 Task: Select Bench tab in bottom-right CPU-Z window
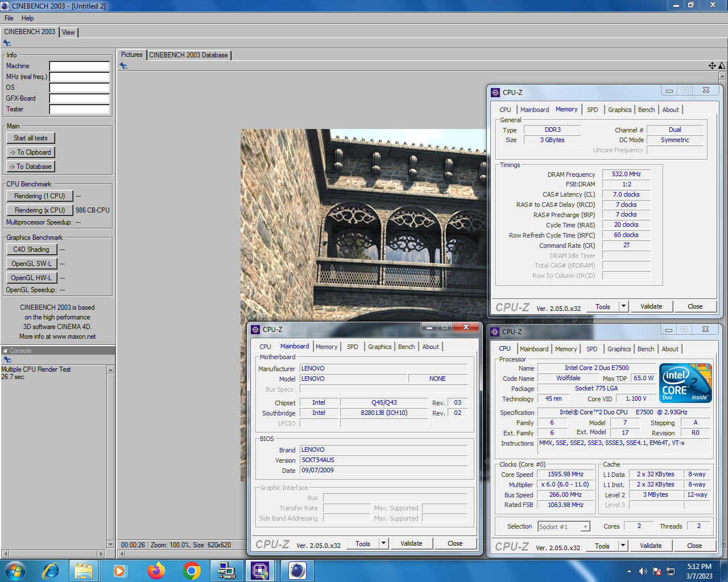coord(646,349)
